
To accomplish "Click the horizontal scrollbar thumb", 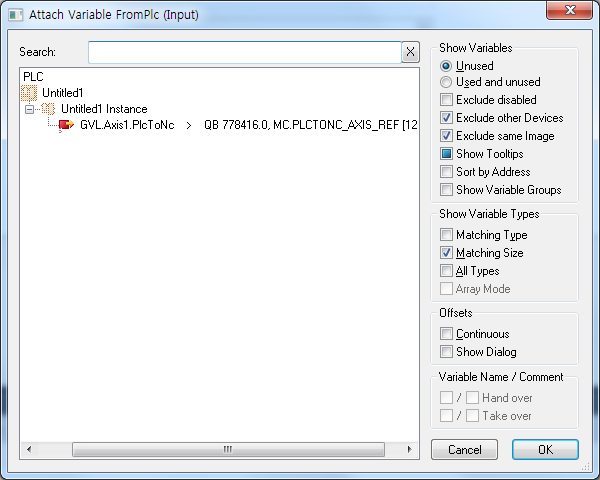I will pyautogui.click(x=228, y=449).
